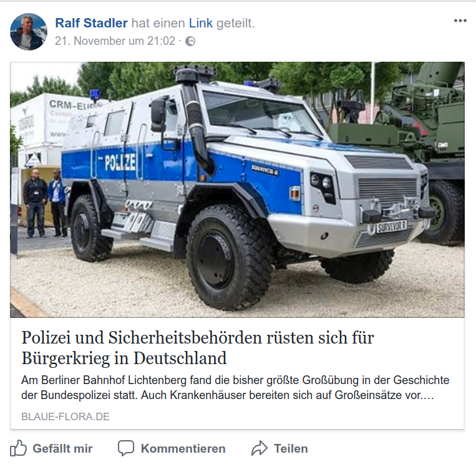The image size is (476, 467).
Task: Click the description starting "Am Berliner Bahnhof Lichtenberg"
Action: tap(235, 387)
